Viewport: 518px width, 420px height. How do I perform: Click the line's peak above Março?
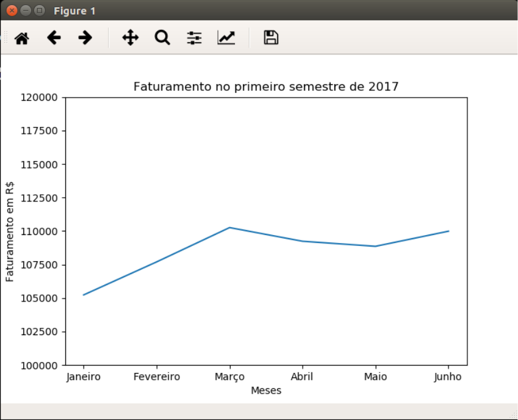click(x=229, y=228)
